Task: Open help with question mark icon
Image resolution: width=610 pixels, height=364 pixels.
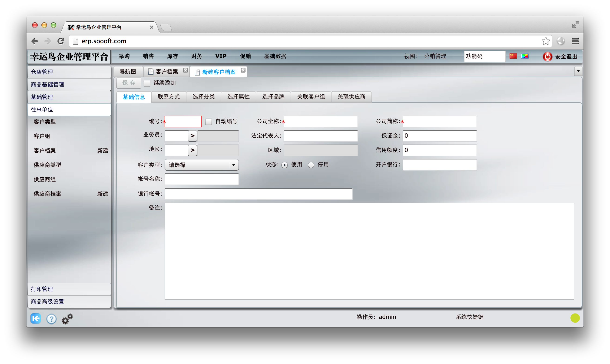Action: [x=51, y=319]
